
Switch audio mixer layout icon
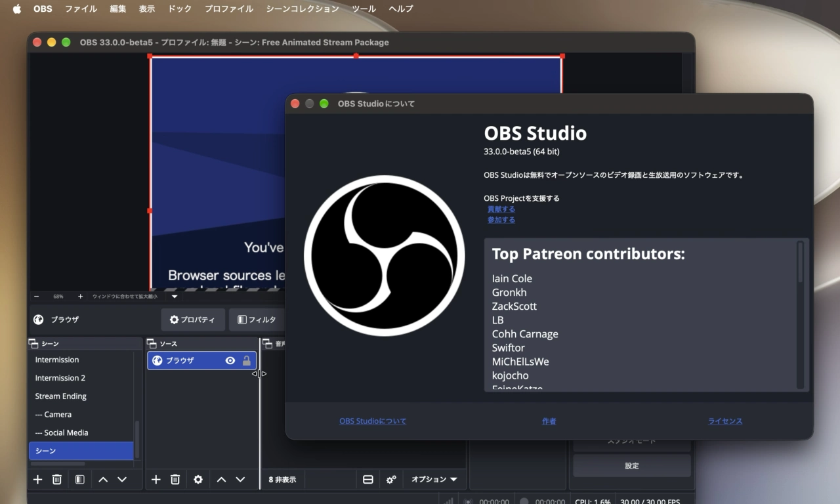pyautogui.click(x=368, y=480)
